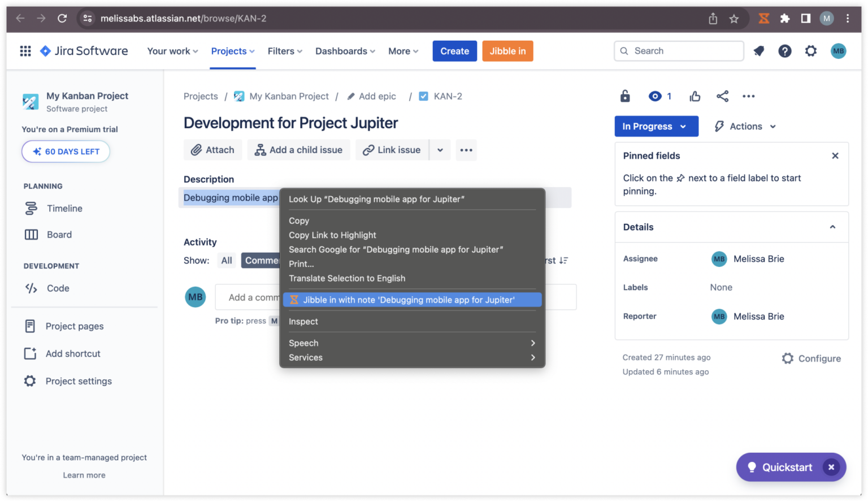Collapse the Details panel chevron
The image size is (868, 502).
click(x=832, y=227)
